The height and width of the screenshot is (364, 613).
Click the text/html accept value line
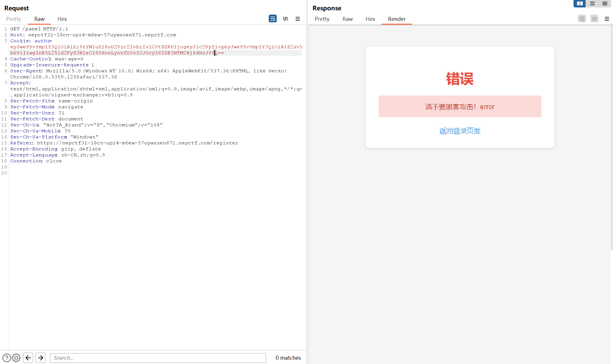(x=156, y=89)
